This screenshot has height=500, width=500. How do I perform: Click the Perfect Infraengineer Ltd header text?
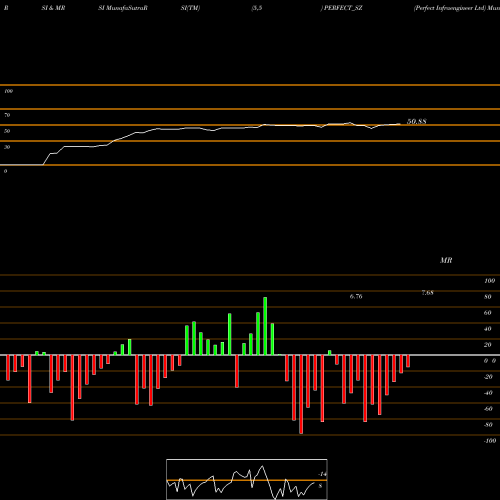point(450,8)
